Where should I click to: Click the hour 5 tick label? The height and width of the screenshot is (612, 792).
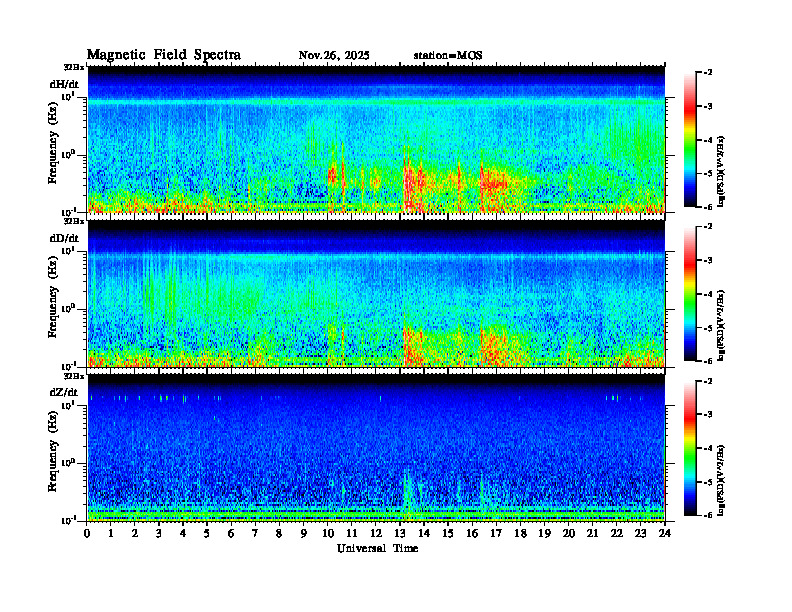click(207, 534)
